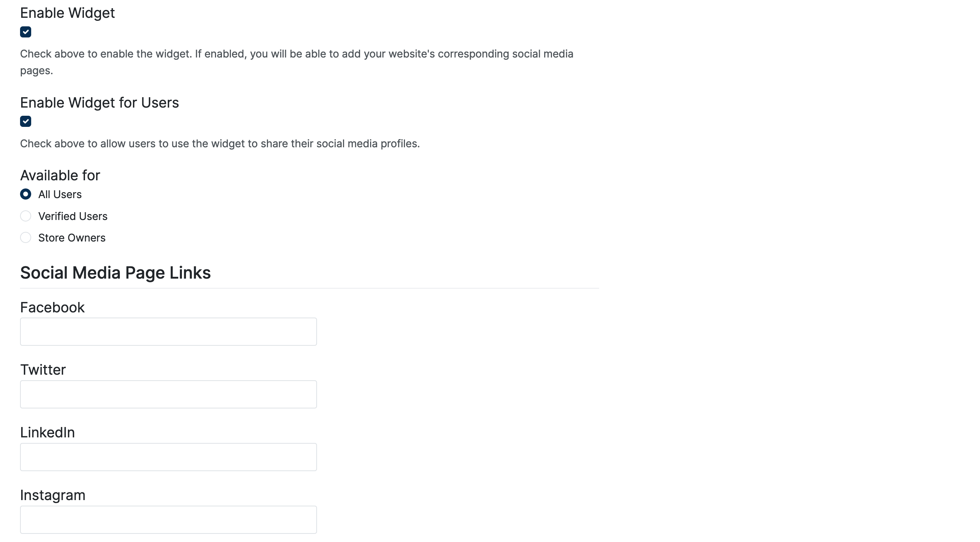Click the 'Enable Widget for Users' heading label
Screen dimensions: 980x542
[99, 103]
